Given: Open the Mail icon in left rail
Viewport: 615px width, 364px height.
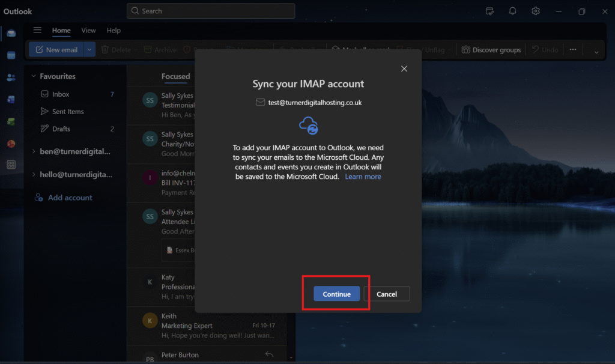Looking at the screenshot, I should (11, 34).
